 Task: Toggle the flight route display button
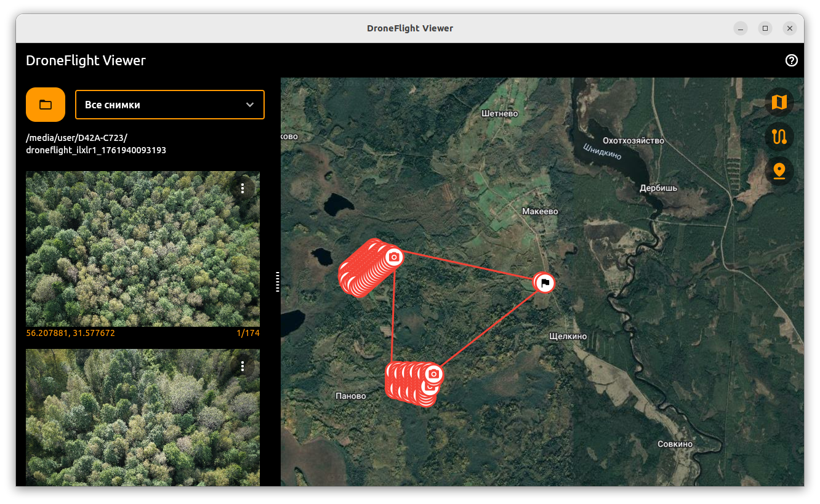[779, 137]
